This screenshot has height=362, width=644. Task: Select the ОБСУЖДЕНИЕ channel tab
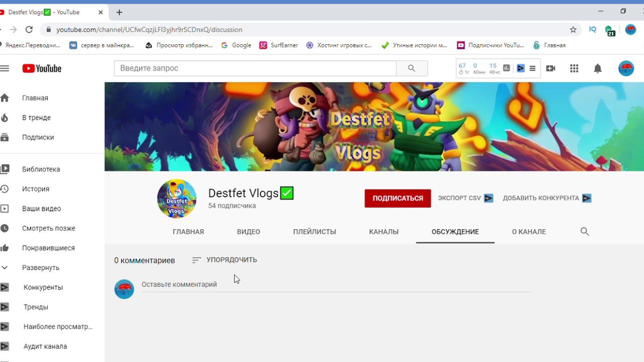(455, 232)
